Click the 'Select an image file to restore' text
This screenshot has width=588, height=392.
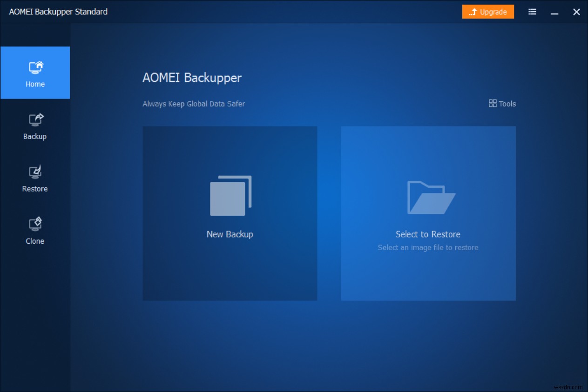(428, 247)
